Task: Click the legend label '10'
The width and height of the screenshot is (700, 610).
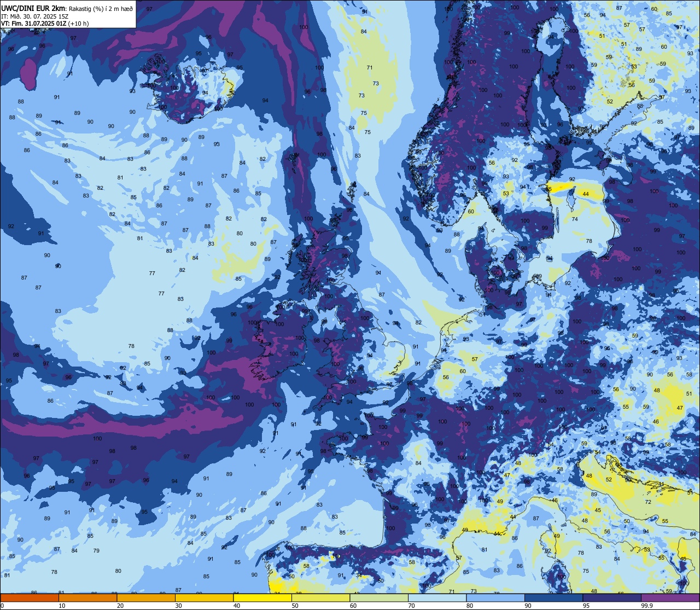Action: point(62,606)
